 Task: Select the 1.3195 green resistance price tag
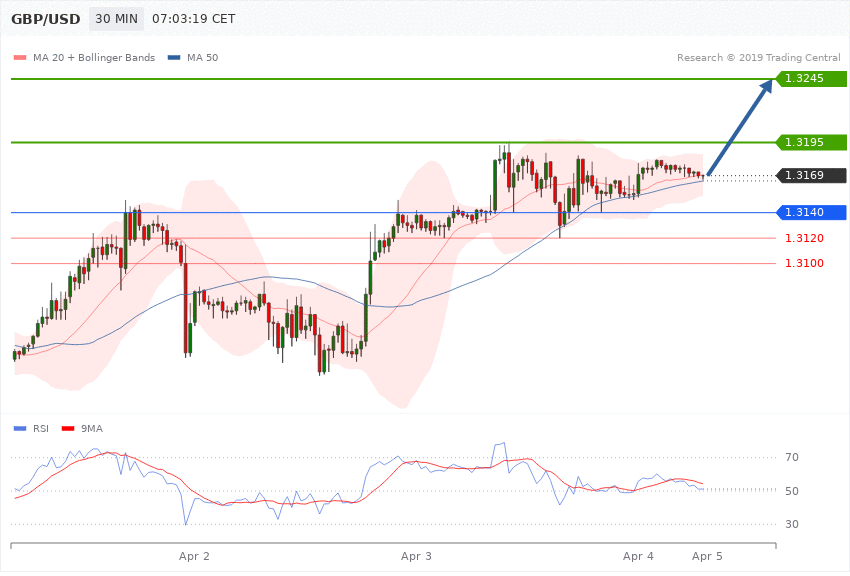tap(811, 143)
